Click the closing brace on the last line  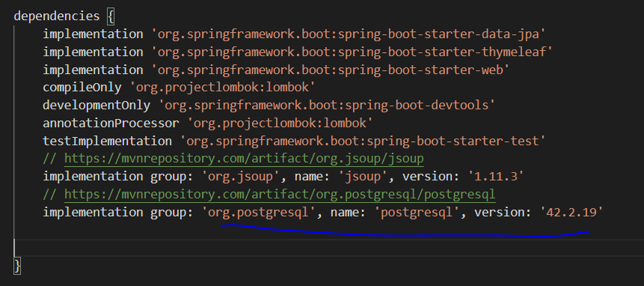17,266
